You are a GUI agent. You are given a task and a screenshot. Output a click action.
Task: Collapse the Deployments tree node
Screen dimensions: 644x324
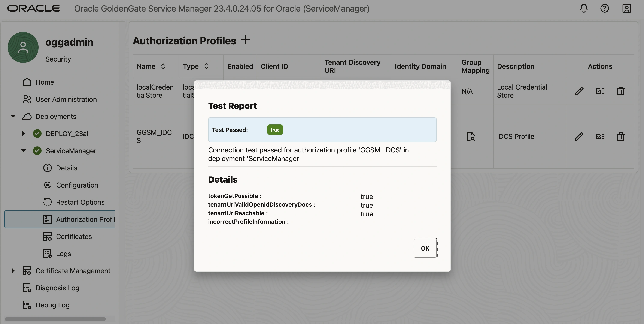click(13, 116)
